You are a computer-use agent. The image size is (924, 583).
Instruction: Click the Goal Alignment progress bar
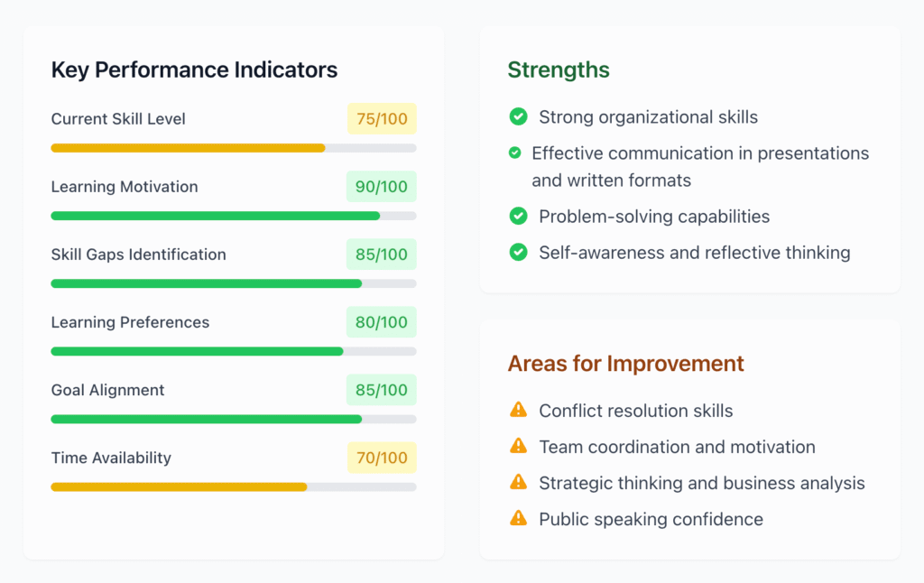pos(234,419)
